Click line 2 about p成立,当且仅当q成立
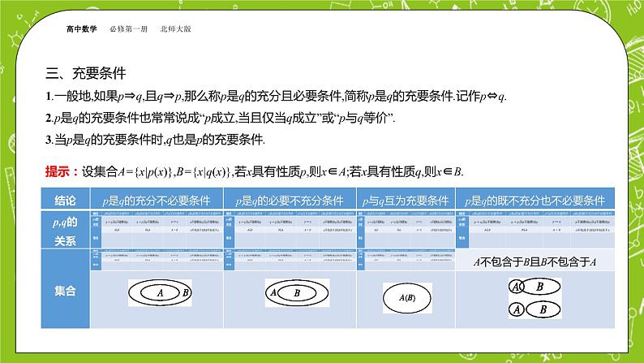The height and width of the screenshot is (363, 644). coord(220,119)
